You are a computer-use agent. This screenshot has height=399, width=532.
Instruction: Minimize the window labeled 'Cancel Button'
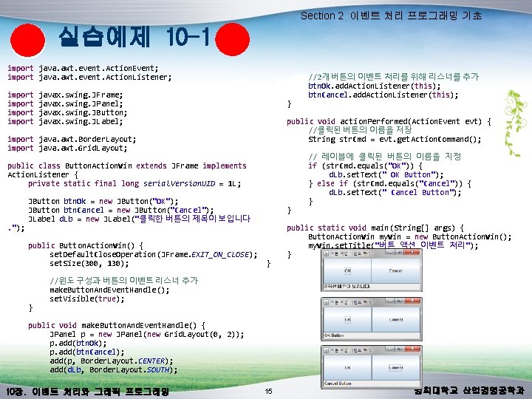coord(390,349)
